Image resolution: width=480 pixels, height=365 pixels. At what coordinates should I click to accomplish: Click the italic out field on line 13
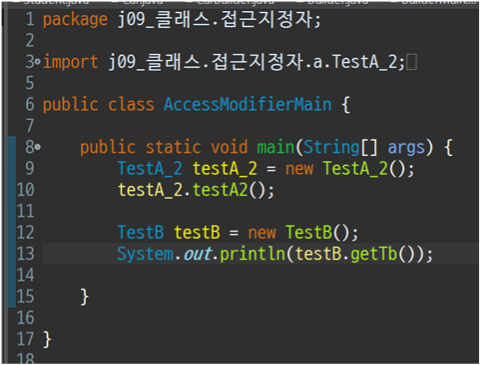(x=197, y=254)
